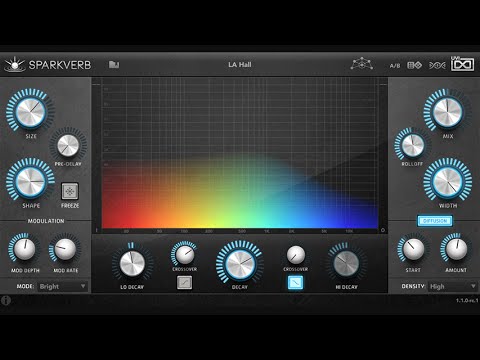Click the Width knob
This screenshot has height=360, width=480.
coord(448,181)
